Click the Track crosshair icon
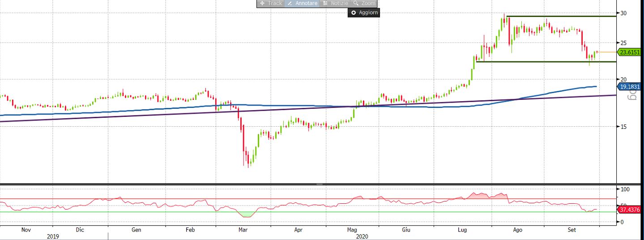The width and height of the screenshot is (644, 240). (262, 3)
